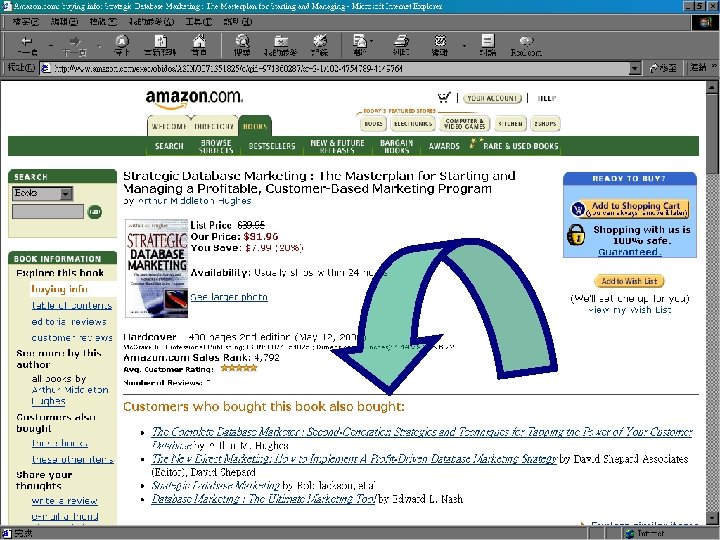
Task: Click the vertical scrollbar down arrow
Action: point(712,518)
